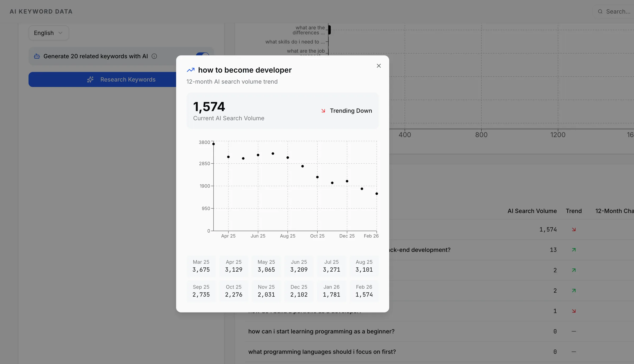Image resolution: width=634 pixels, height=364 pixels.
Task: Click the sparkle icon on Research Keywords
Action: coord(90,79)
